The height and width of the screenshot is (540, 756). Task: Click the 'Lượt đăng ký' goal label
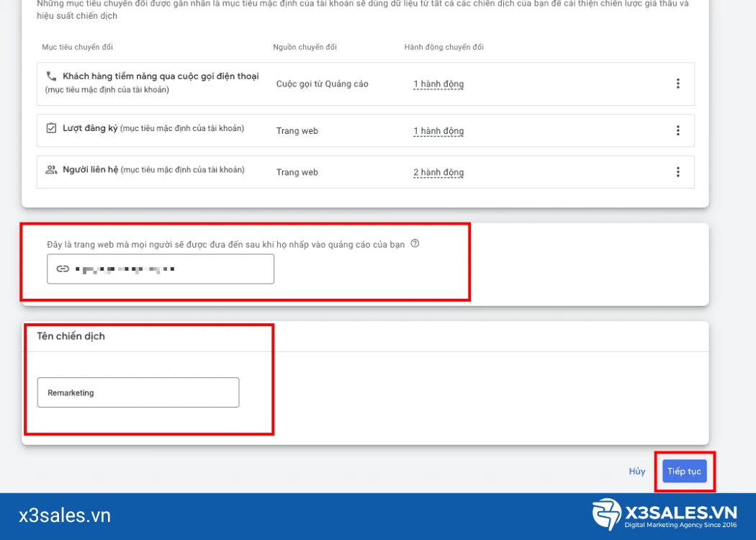point(90,127)
